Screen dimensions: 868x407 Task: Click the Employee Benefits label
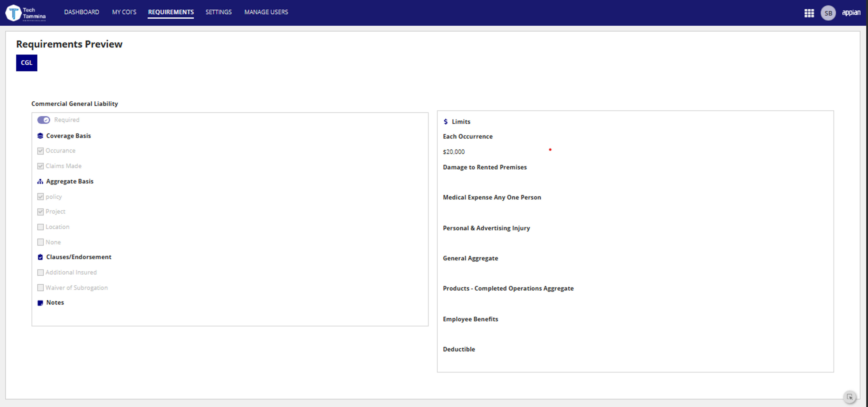pyautogui.click(x=470, y=319)
